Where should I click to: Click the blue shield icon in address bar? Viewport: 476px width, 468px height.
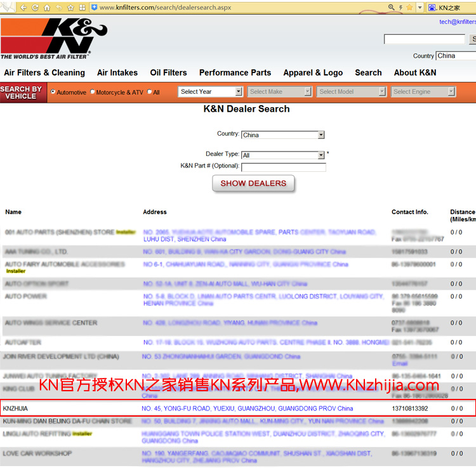[x=95, y=7]
